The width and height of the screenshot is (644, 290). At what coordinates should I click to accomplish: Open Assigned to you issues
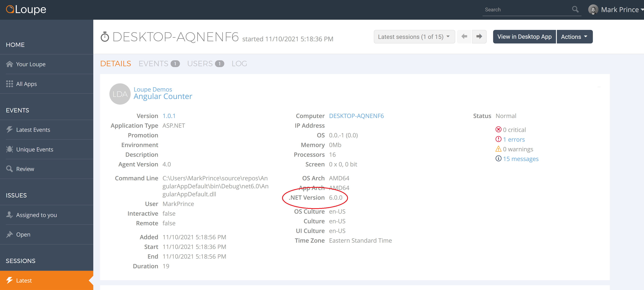coord(47,215)
